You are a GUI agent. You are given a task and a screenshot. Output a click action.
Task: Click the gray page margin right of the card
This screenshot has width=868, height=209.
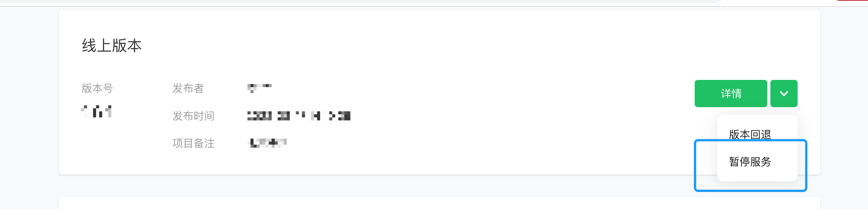844,106
